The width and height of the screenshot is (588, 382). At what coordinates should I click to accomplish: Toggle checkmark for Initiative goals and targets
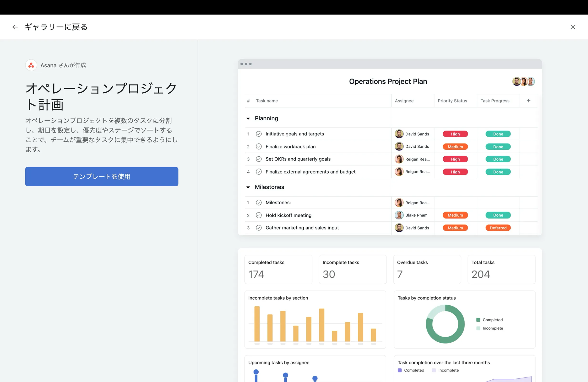pos(259,134)
